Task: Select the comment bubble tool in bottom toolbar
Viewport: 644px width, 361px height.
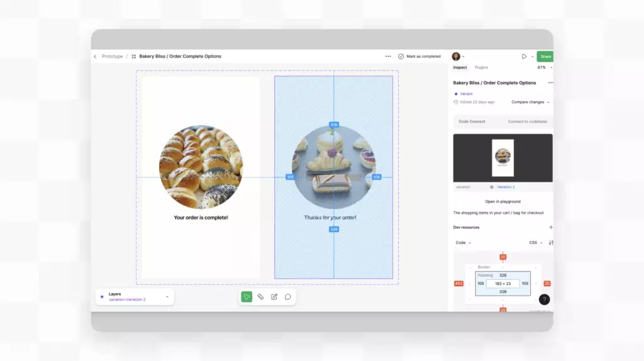Action: pos(288,296)
